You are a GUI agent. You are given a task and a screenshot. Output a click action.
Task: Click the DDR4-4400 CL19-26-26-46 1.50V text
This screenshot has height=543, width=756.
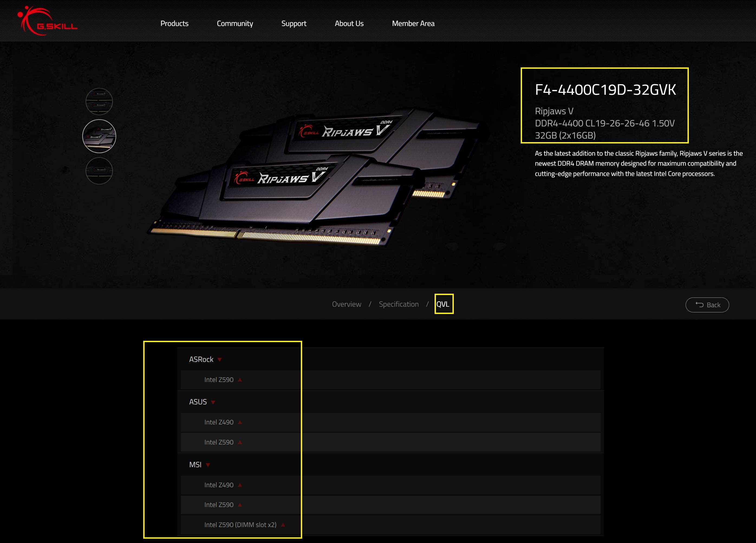604,123
